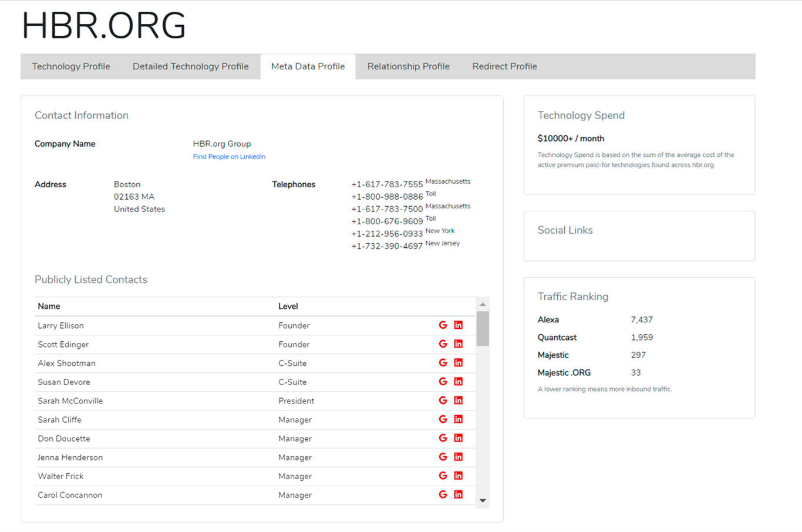Click the Alexa ranking value 7,437
This screenshot has height=532, width=802.
point(642,319)
